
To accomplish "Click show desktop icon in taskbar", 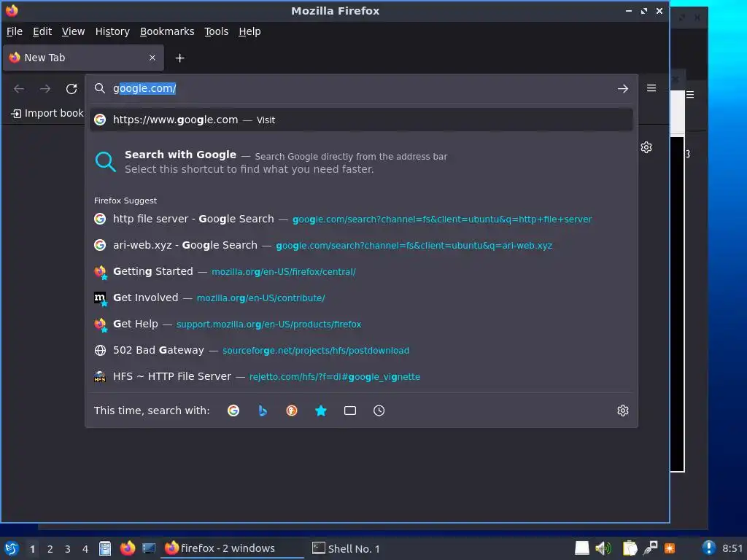I will click(x=149, y=548).
